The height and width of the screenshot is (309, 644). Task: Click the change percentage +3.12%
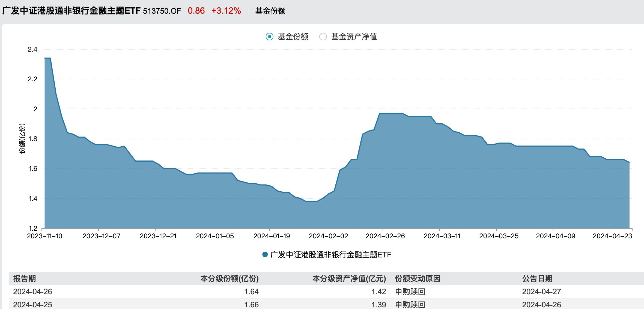click(226, 11)
